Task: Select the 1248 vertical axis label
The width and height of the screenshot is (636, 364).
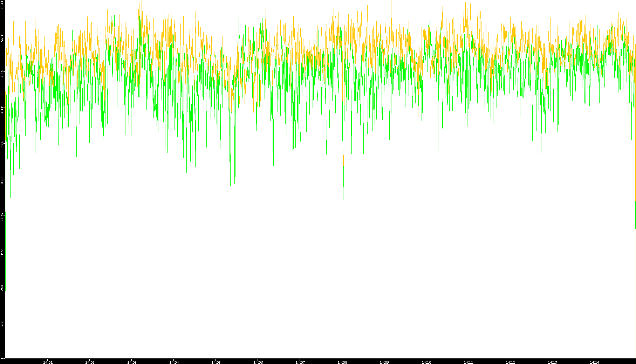Action: click(2, 289)
